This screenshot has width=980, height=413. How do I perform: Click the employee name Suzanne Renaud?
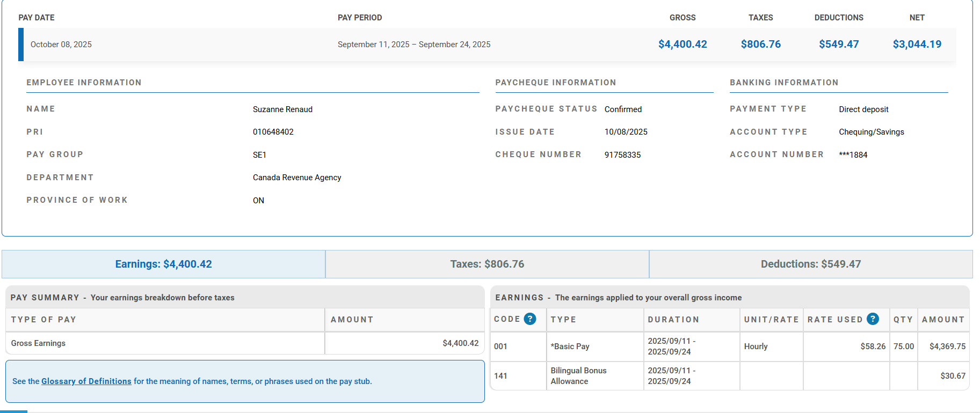pyautogui.click(x=282, y=109)
